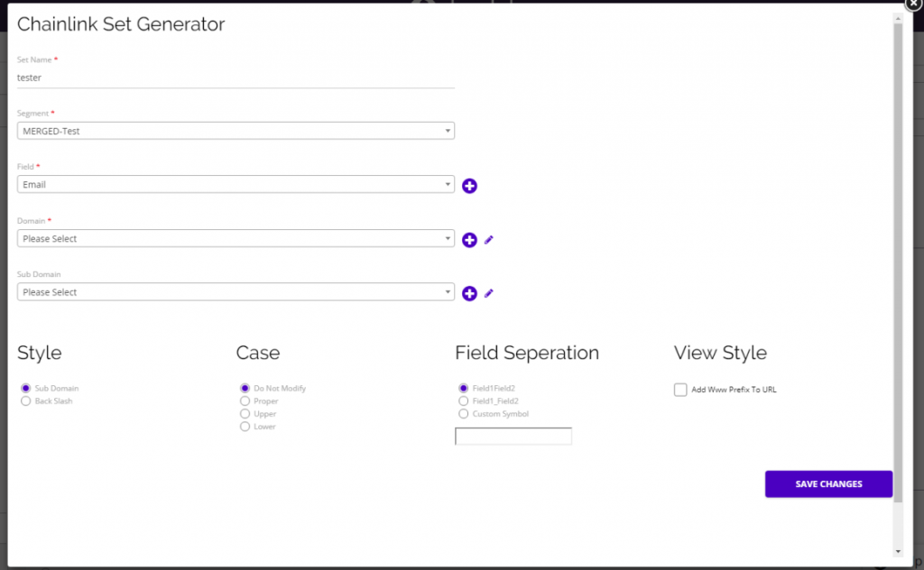Click the View Style section heading
This screenshot has width=924, height=570.
(x=720, y=353)
